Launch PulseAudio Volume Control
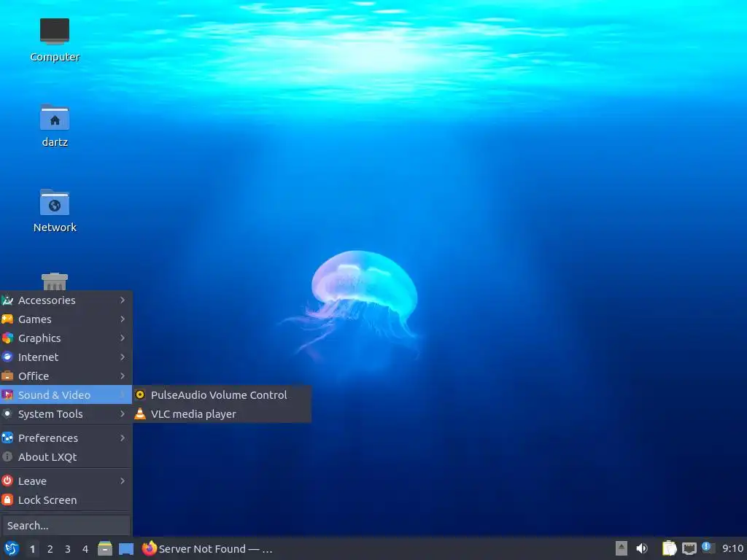 click(x=222, y=394)
